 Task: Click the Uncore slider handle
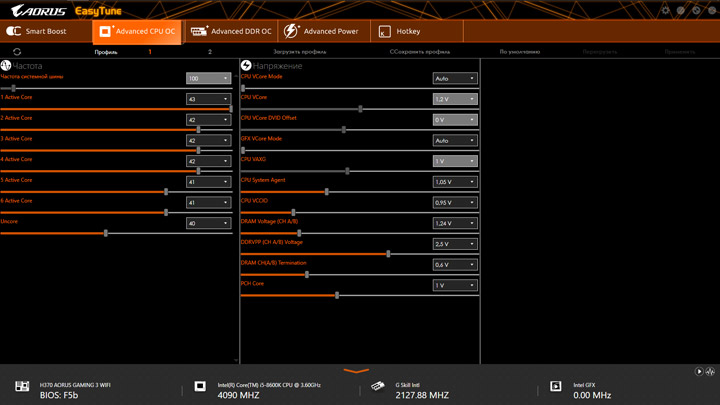click(x=106, y=233)
